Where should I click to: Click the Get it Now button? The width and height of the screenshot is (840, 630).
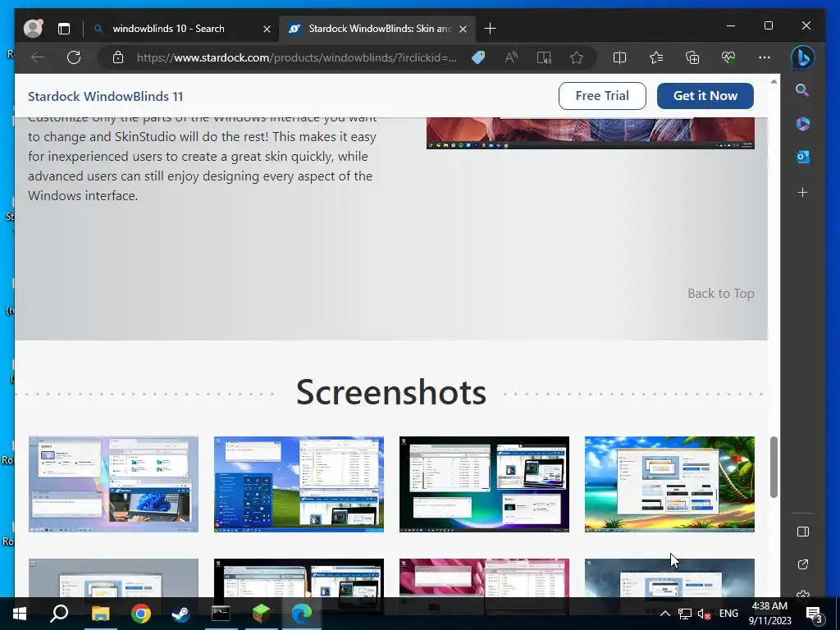pos(705,96)
